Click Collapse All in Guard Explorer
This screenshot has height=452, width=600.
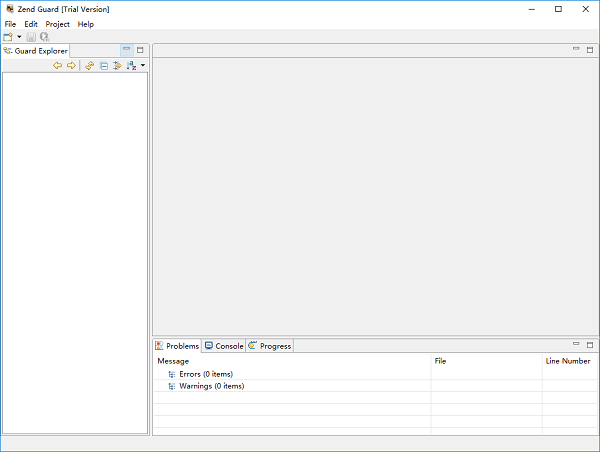(x=103, y=66)
